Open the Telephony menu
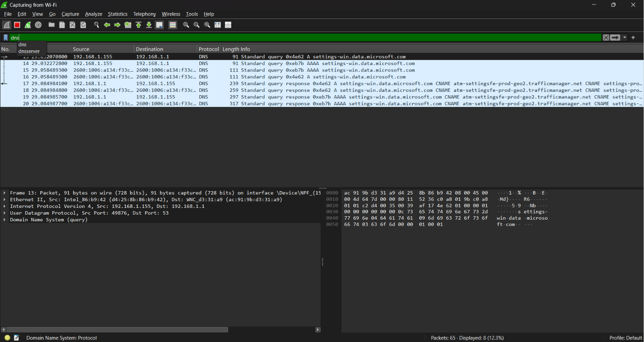 coord(145,14)
